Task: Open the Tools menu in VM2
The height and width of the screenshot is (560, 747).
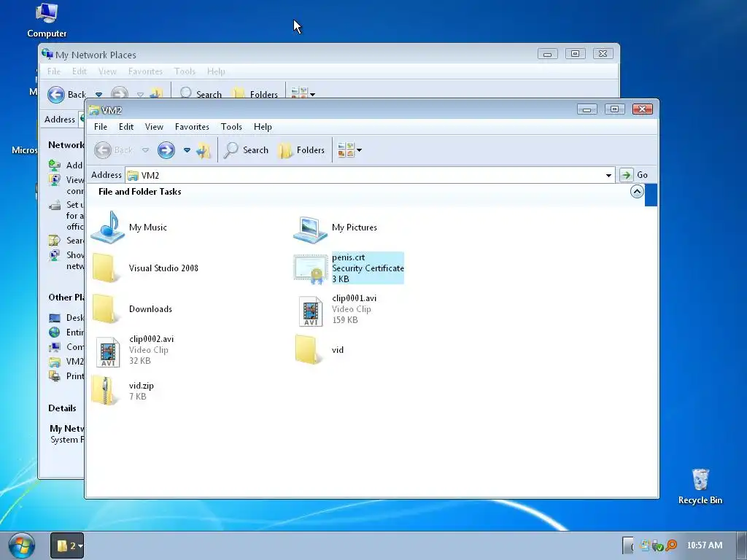Action: [x=231, y=127]
